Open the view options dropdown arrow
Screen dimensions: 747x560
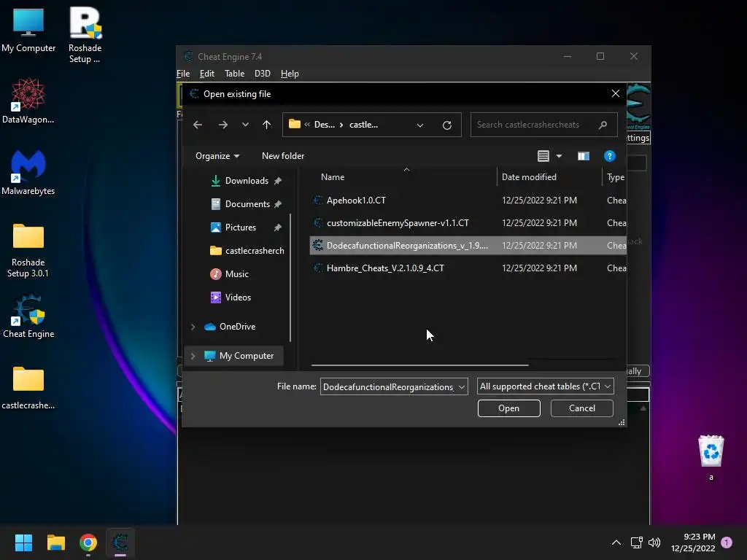(559, 156)
